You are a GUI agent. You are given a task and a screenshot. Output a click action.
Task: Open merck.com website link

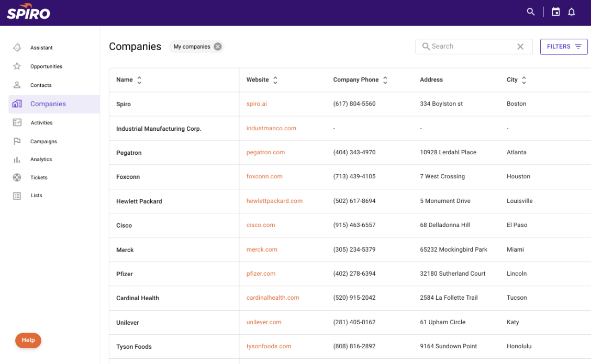[262, 249]
